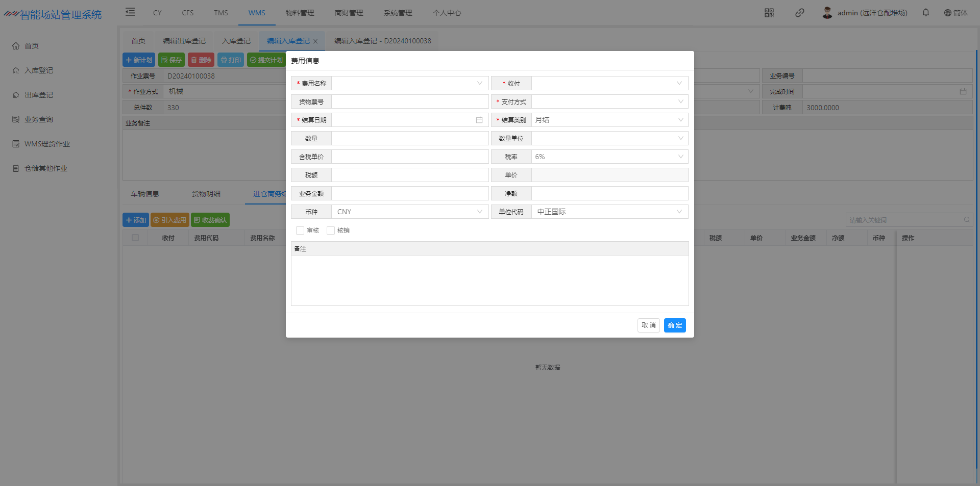Click the sidebar collapse menu icon

(x=130, y=12)
